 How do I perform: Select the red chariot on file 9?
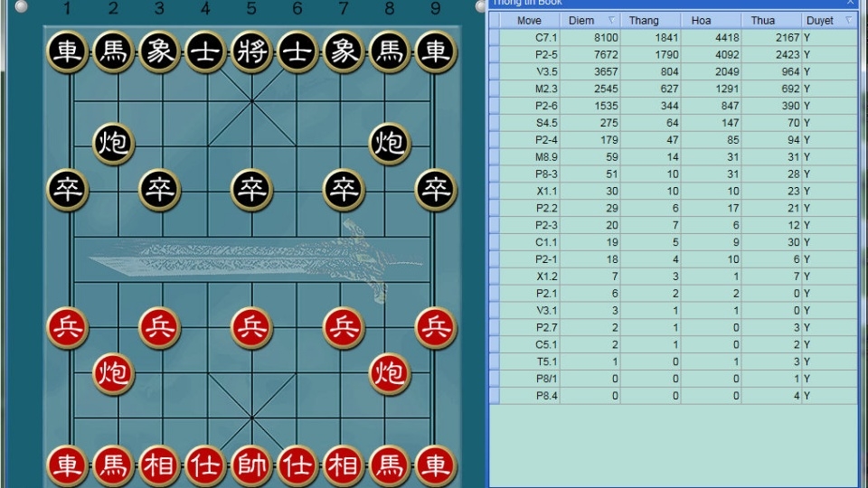click(x=436, y=466)
